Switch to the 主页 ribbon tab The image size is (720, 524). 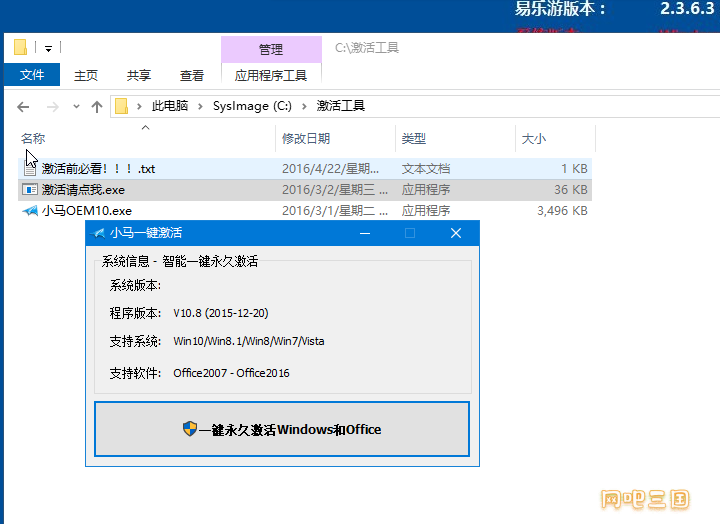[86, 75]
